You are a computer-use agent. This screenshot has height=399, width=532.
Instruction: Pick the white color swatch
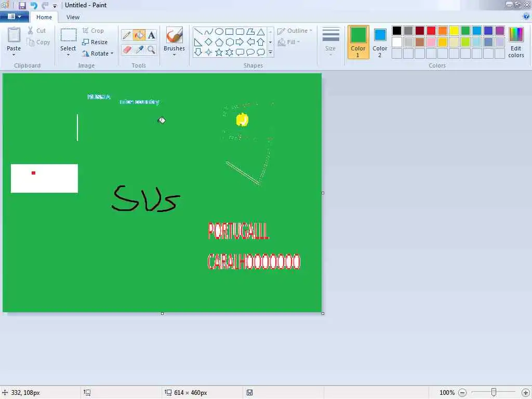[396, 42]
